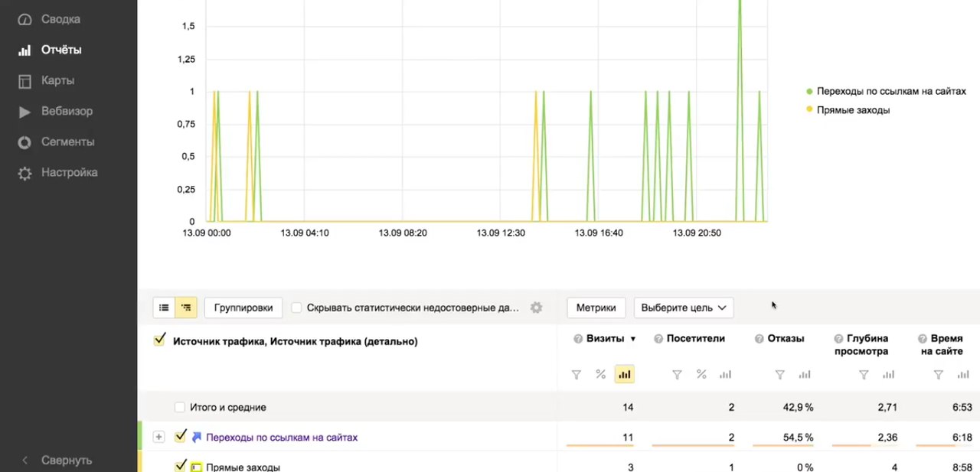Click the Посетители column header
Screen dimensions: 980x472
[x=695, y=338]
